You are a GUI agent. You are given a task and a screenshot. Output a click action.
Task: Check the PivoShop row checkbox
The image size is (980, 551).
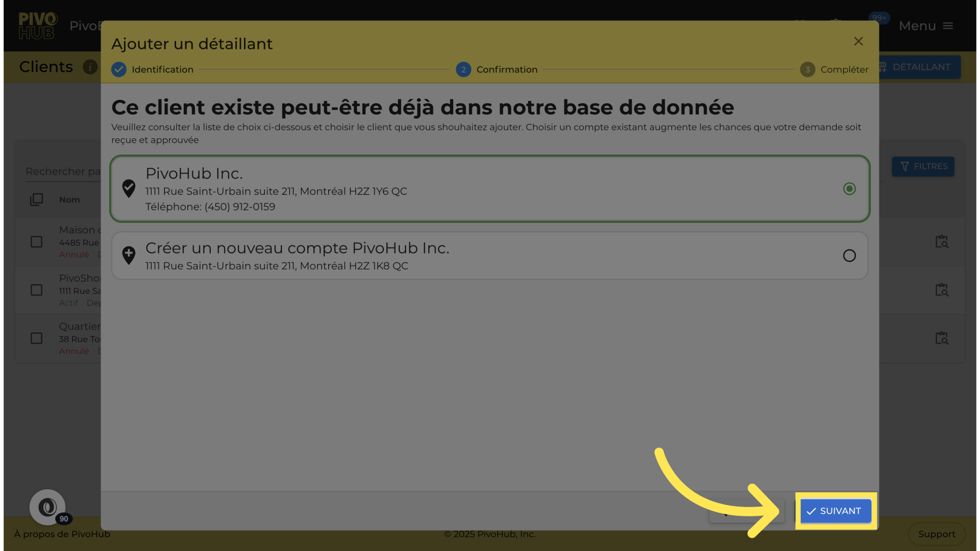[36, 290]
